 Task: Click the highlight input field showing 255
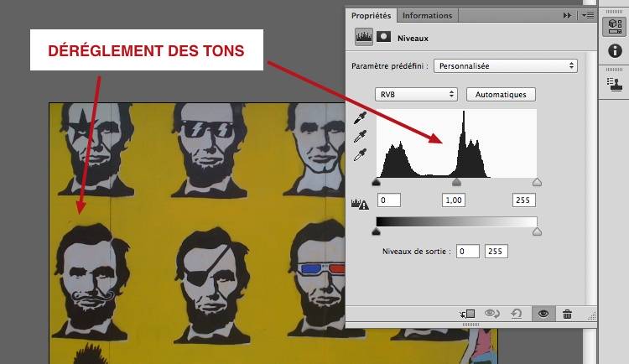pos(524,200)
